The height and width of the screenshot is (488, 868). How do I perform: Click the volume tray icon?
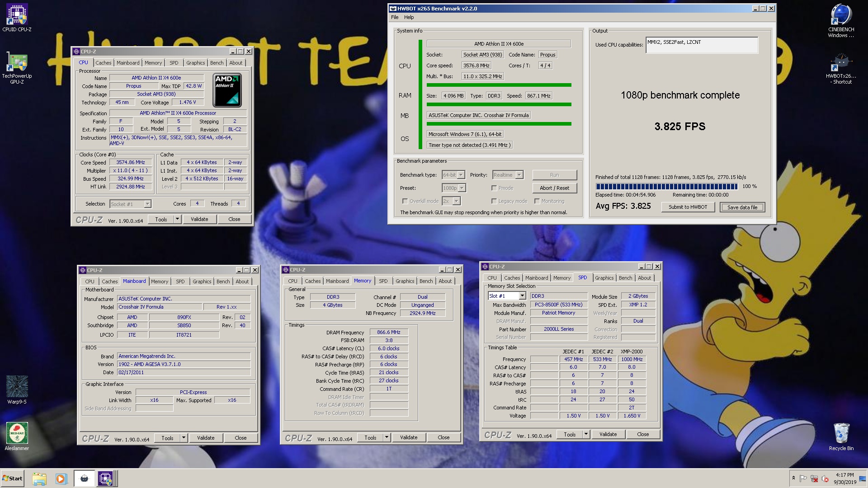[x=825, y=479]
